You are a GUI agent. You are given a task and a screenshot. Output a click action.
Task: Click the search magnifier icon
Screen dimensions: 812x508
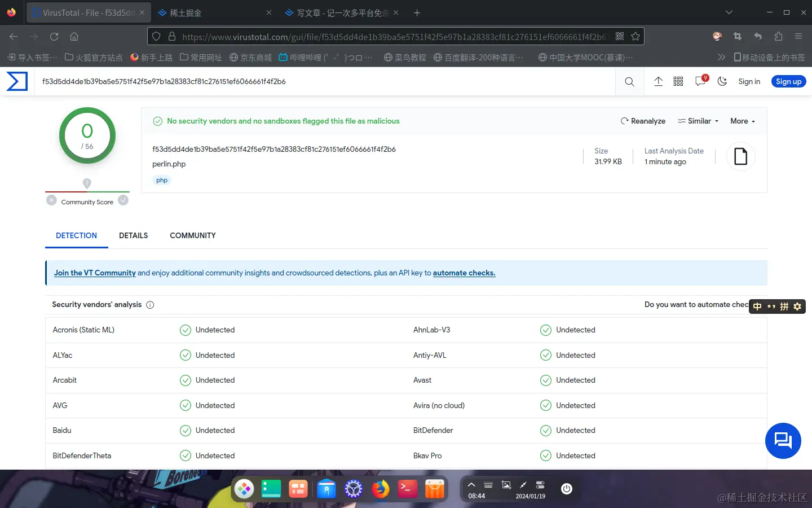(629, 82)
